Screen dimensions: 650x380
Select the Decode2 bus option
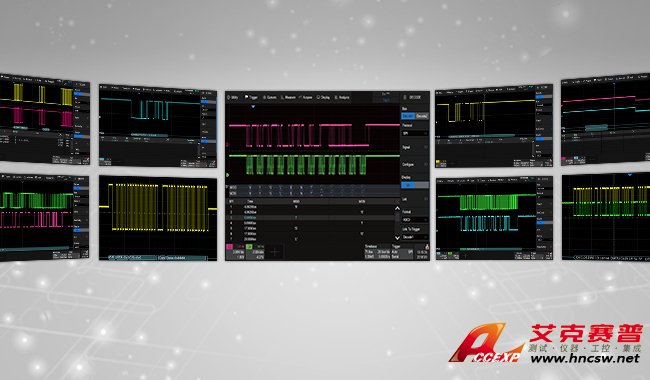pos(422,116)
